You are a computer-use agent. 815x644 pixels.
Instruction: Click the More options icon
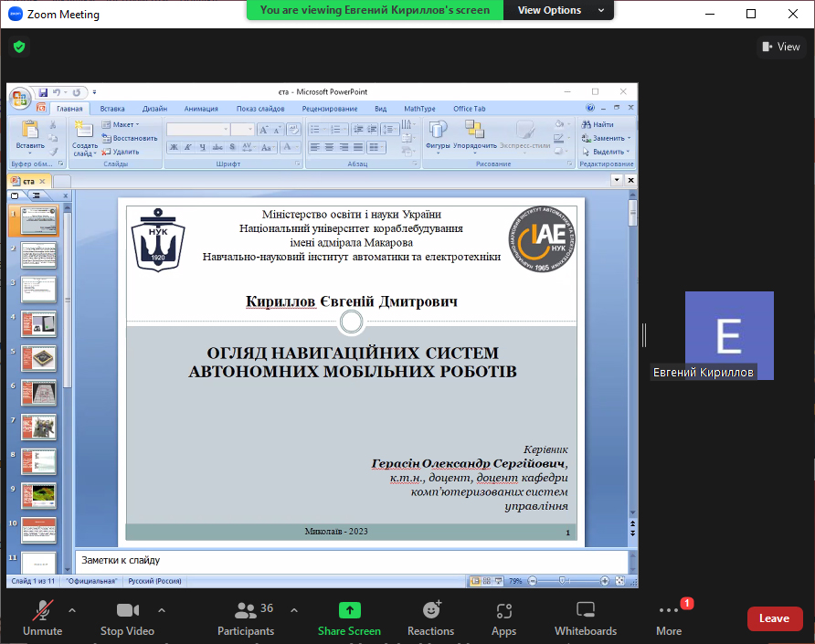tap(668, 610)
